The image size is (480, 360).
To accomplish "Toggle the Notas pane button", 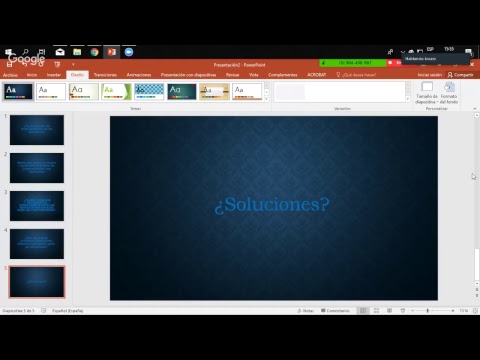I will pyautogui.click(x=306, y=311).
